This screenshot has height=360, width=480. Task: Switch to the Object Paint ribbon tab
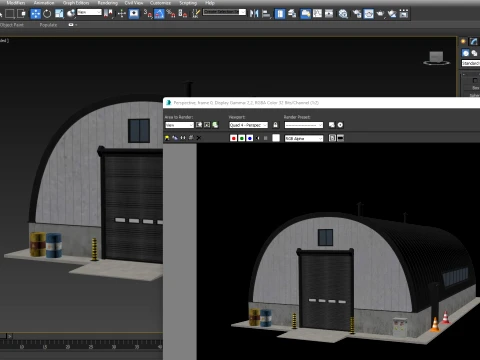click(12, 25)
